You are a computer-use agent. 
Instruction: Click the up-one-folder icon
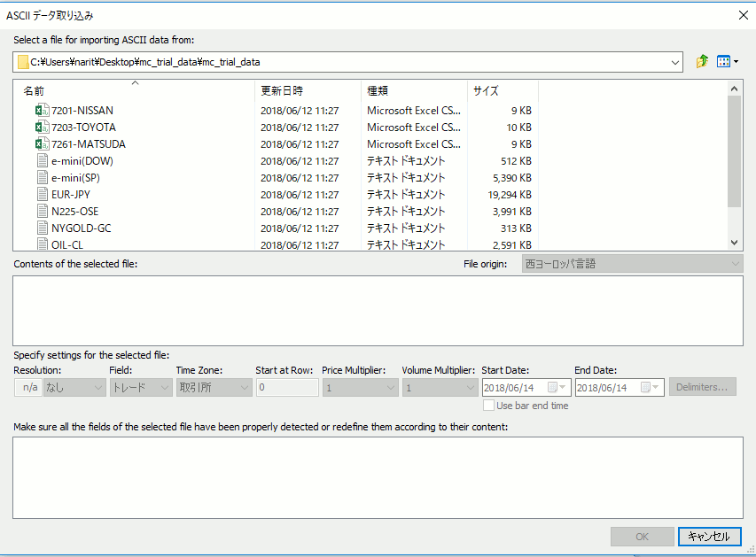[702, 62]
